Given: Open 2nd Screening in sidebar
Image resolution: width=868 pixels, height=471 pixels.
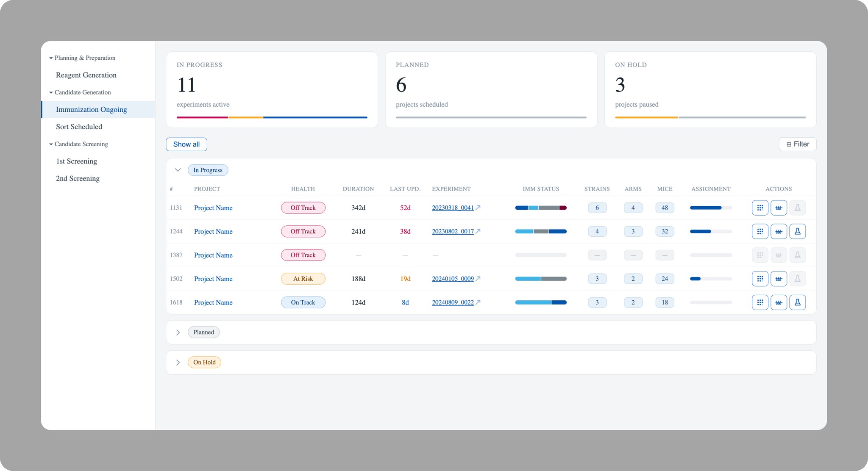Looking at the screenshot, I should point(78,178).
